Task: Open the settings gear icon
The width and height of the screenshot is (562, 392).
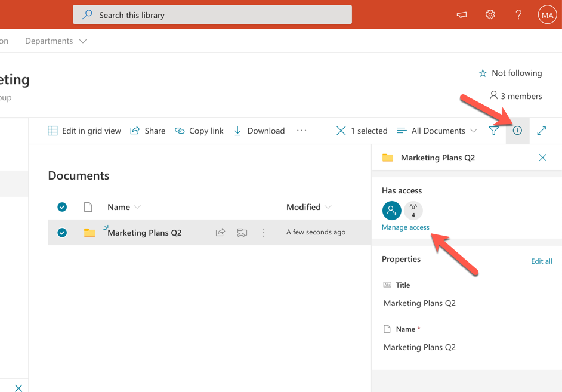Action: (490, 15)
